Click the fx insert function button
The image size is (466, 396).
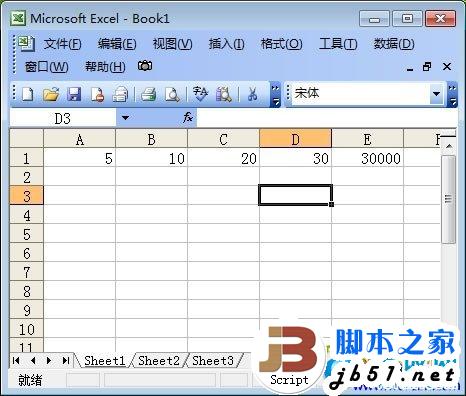(x=188, y=118)
